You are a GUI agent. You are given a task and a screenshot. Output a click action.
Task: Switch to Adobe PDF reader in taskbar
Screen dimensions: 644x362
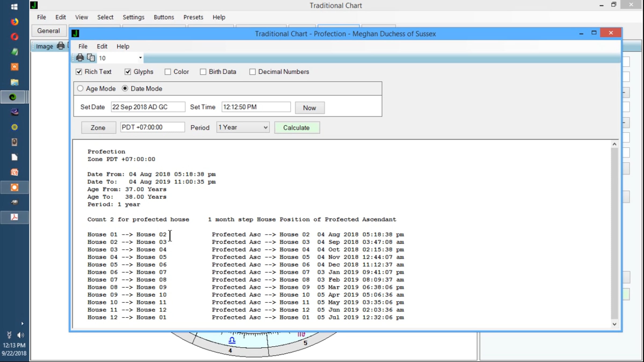pos(14,217)
